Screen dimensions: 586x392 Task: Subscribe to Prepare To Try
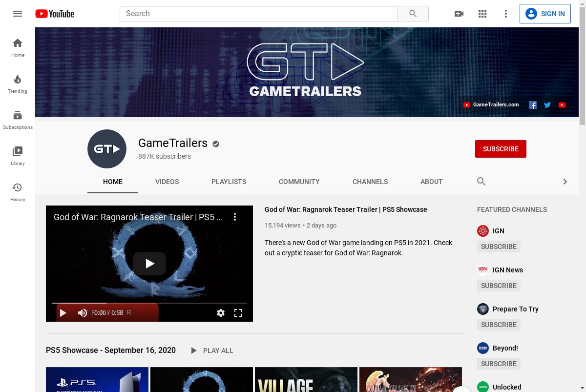pyautogui.click(x=499, y=325)
